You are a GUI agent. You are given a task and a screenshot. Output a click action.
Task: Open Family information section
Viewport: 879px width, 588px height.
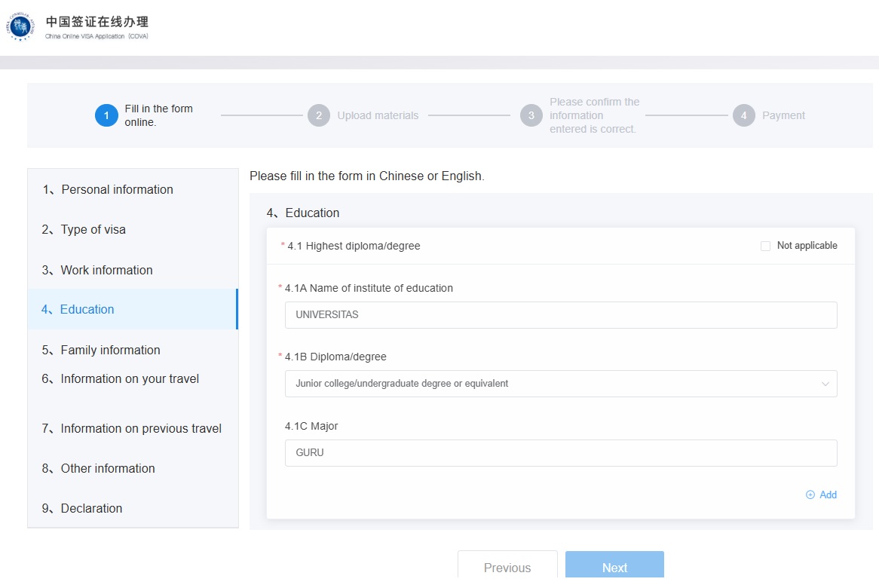point(110,350)
